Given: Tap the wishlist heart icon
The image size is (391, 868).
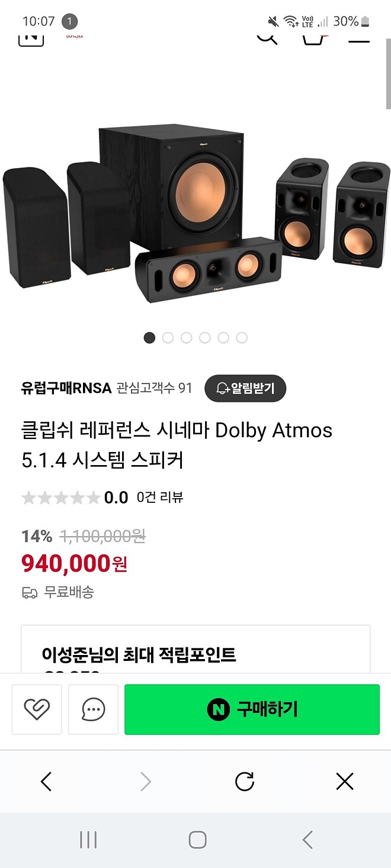Looking at the screenshot, I should 37,709.
